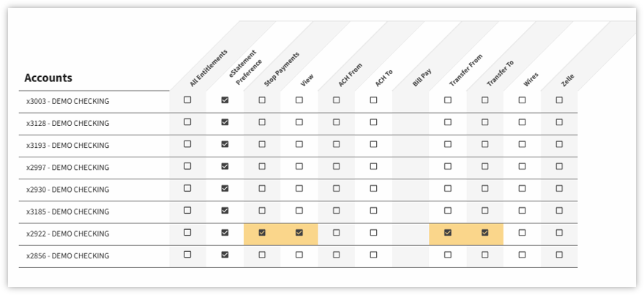
Task: Enable Transfer From for x3128
Action: point(448,122)
